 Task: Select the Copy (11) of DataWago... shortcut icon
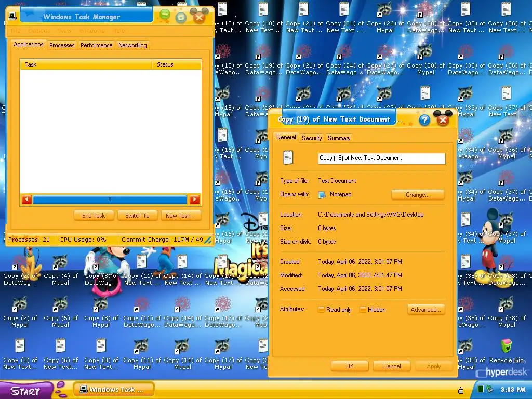[141, 304]
